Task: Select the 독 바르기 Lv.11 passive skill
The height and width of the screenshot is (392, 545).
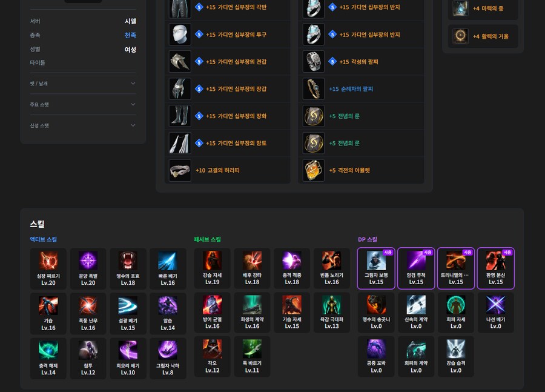Action: 252,356
